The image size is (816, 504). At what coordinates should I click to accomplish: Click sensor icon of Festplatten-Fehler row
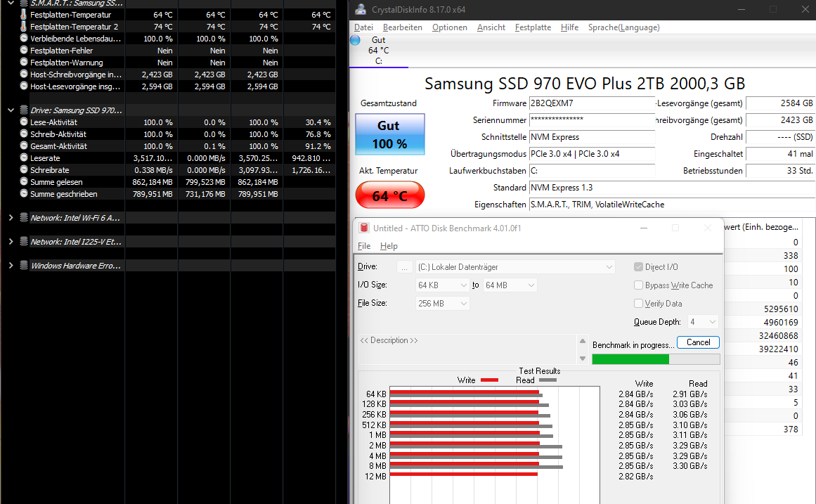[x=23, y=50]
